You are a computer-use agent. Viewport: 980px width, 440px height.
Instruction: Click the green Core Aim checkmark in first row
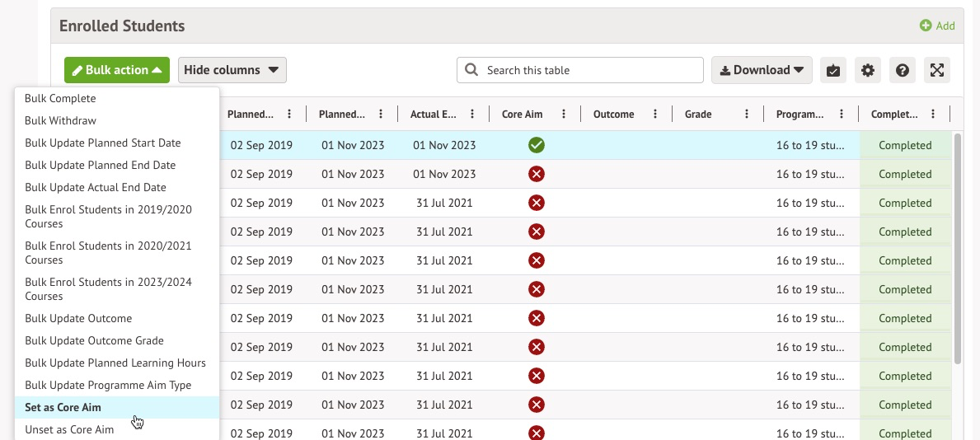tap(537, 146)
